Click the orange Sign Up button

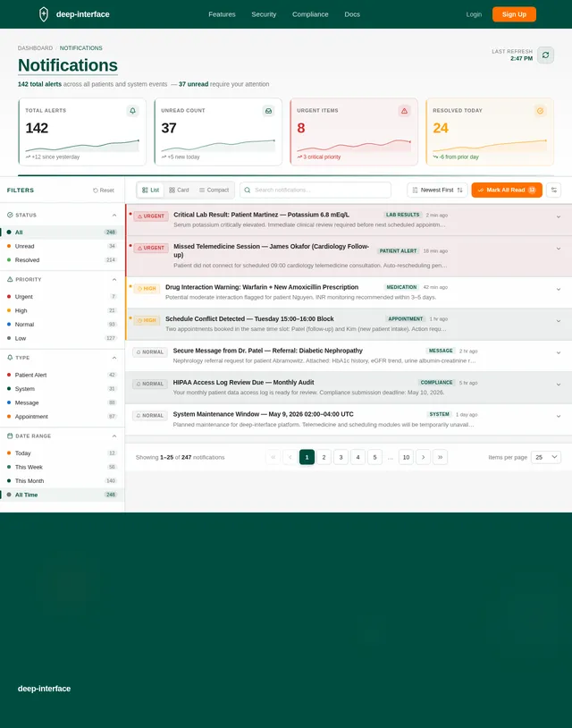click(514, 14)
